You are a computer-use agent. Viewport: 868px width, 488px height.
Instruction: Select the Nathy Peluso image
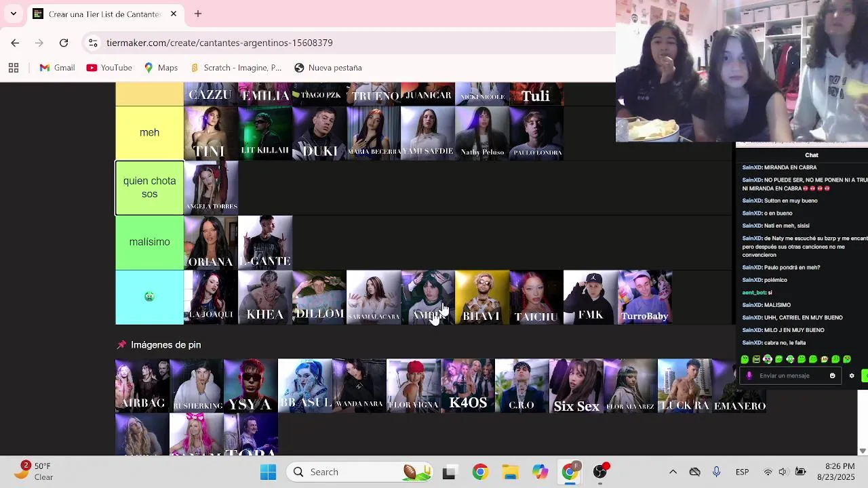coord(482,133)
